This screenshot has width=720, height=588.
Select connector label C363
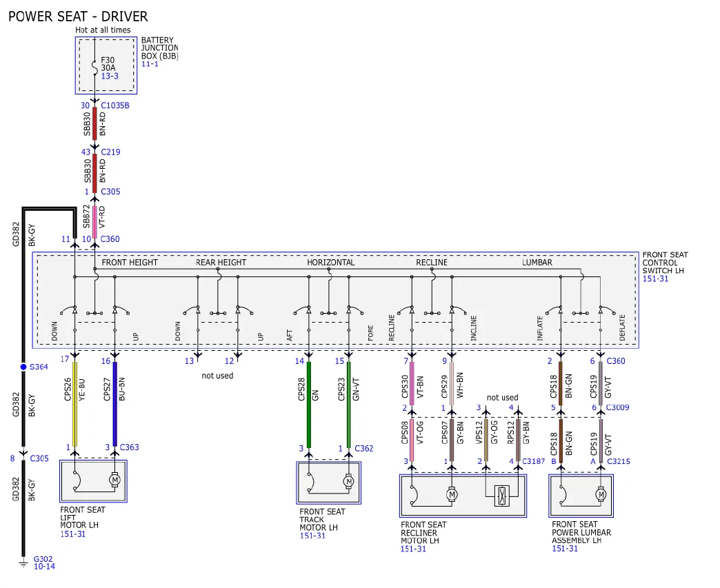(x=129, y=447)
